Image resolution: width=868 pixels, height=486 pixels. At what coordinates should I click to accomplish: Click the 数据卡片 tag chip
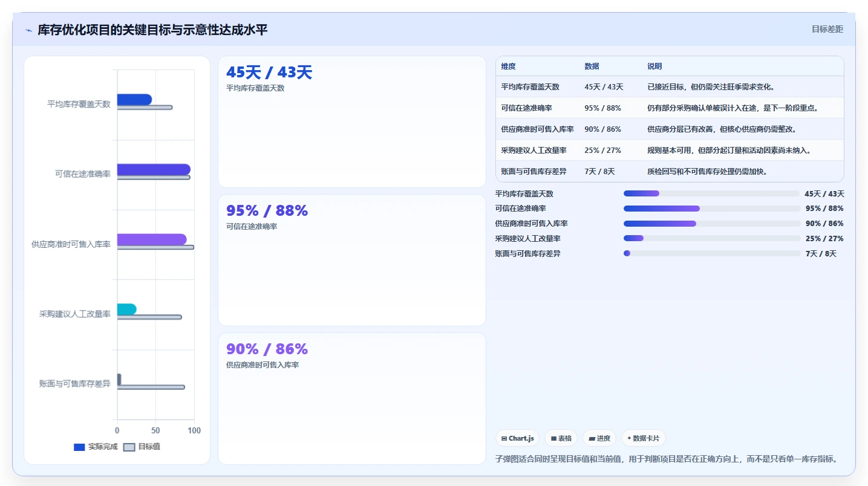click(x=643, y=438)
